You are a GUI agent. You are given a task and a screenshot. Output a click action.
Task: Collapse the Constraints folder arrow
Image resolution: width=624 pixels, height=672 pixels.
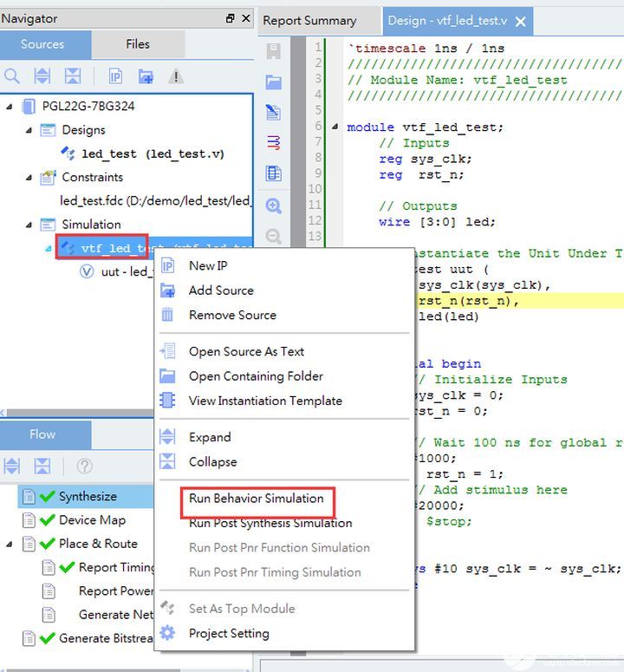pos(28,178)
